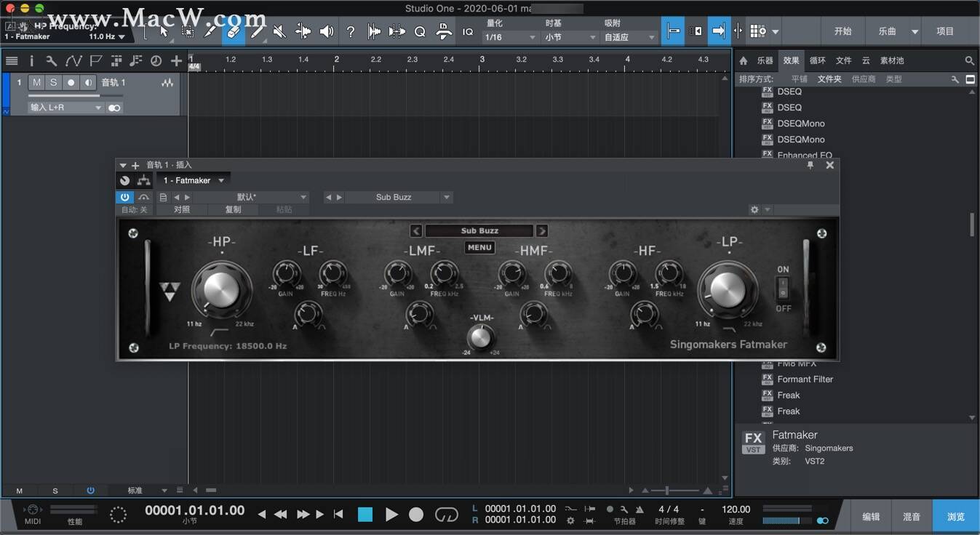Click the Q quantize button

click(x=420, y=31)
